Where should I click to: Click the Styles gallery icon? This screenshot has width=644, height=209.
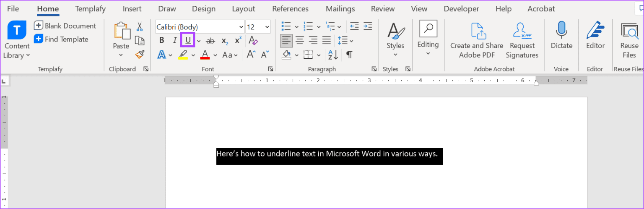395,31
